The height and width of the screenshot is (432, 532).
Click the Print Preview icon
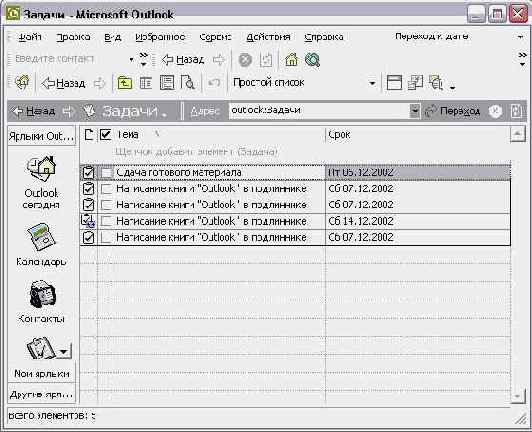tap(188, 83)
